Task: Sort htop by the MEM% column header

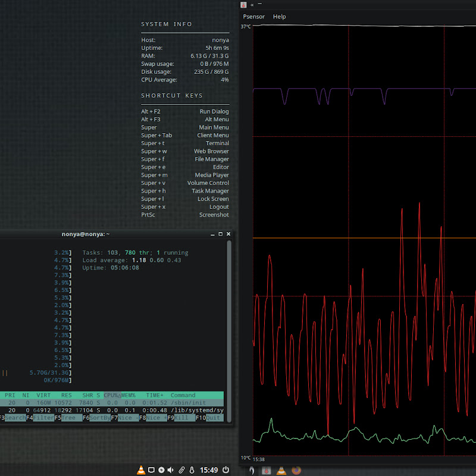Action: click(129, 395)
